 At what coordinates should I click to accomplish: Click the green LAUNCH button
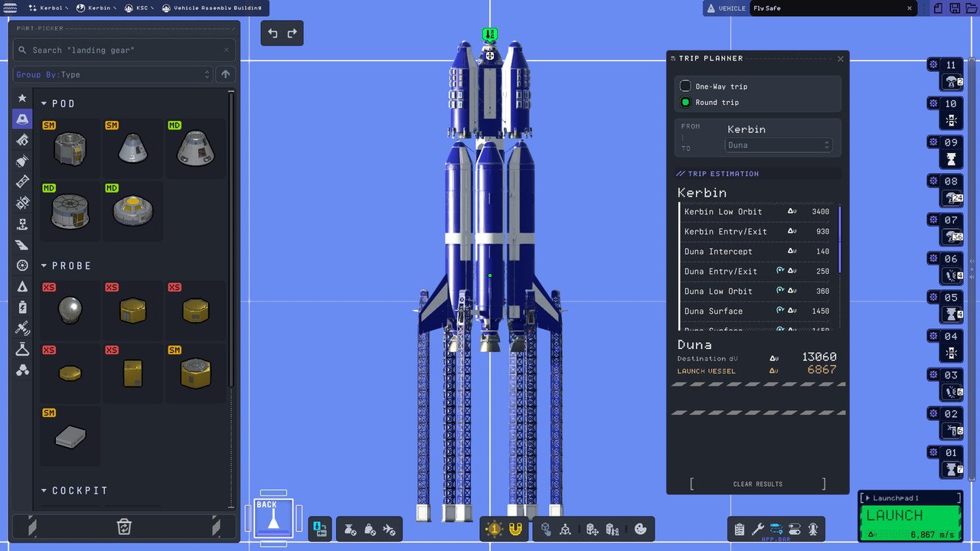[x=910, y=523]
